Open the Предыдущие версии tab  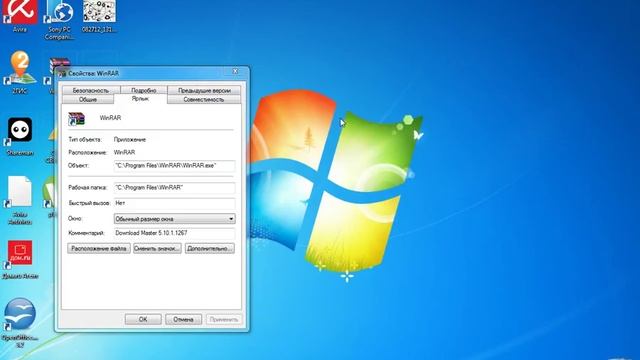[x=204, y=90]
